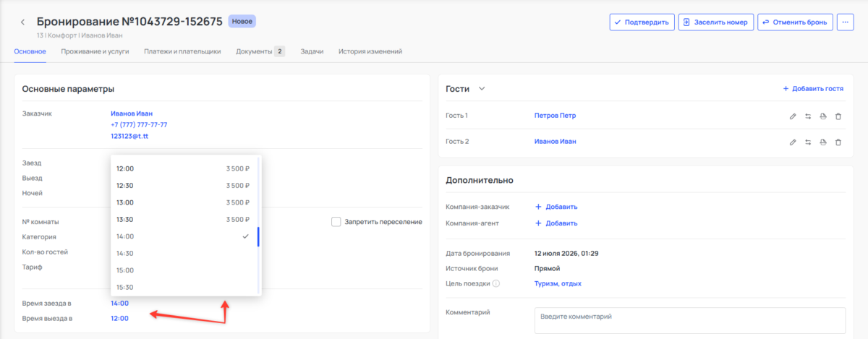Switch to the Основное tab
This screenshot has height=339, width=868.
click(x=30, y=51)
